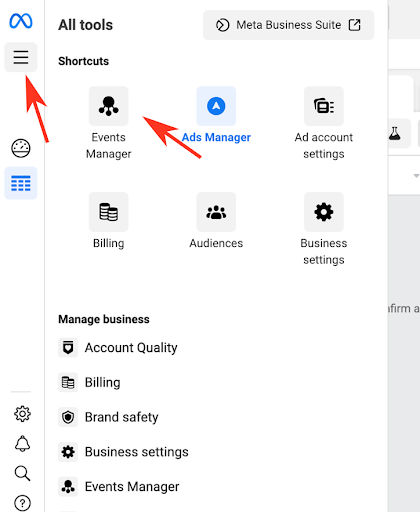Click the Billing shortcut label
420x512 pixels.
tap(109, 243)
